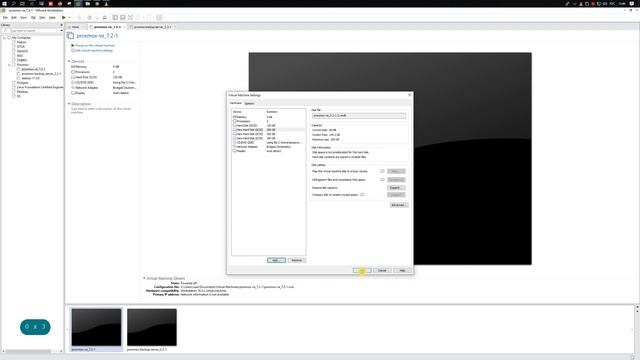Image resolution: width=640 pixels, height=360 pixels.
Task: Select Network Adapter in dialog device list
Action: tap(268, 147)
